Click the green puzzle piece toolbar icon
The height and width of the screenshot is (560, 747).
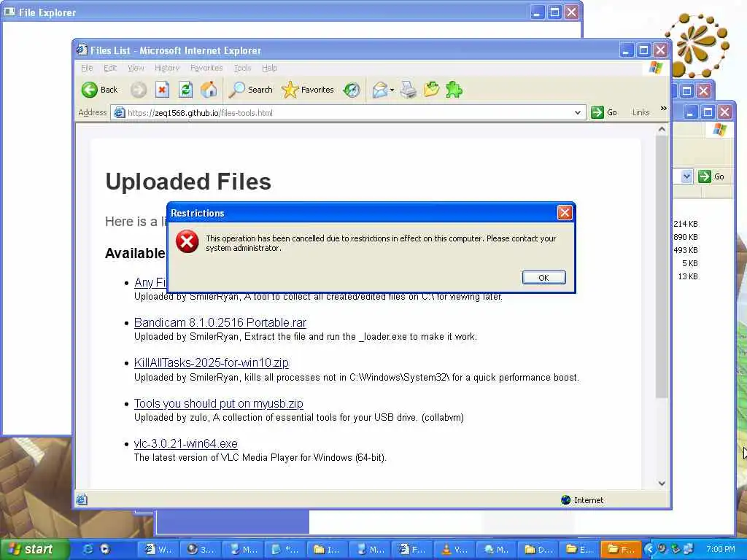tap(454, 90)
